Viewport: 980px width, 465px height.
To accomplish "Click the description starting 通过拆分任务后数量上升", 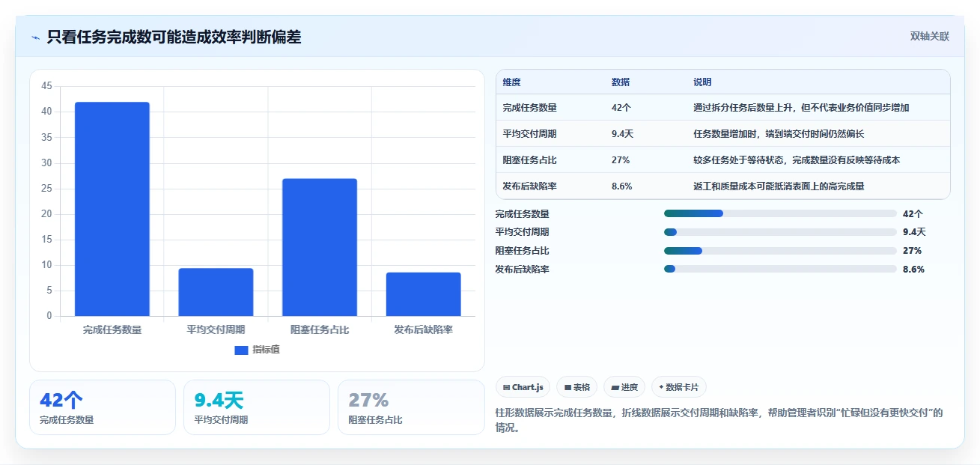I will coord(802,108).
